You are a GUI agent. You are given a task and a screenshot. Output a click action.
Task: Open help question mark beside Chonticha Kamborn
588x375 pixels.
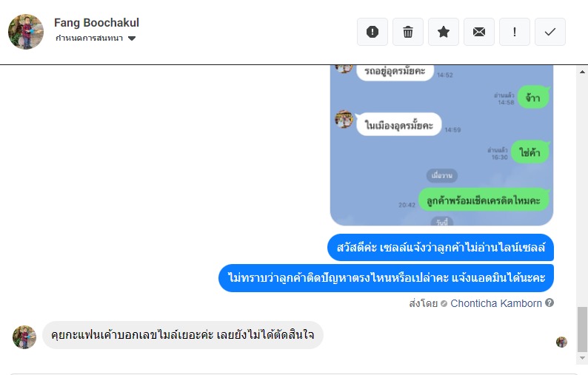[549, 303]
